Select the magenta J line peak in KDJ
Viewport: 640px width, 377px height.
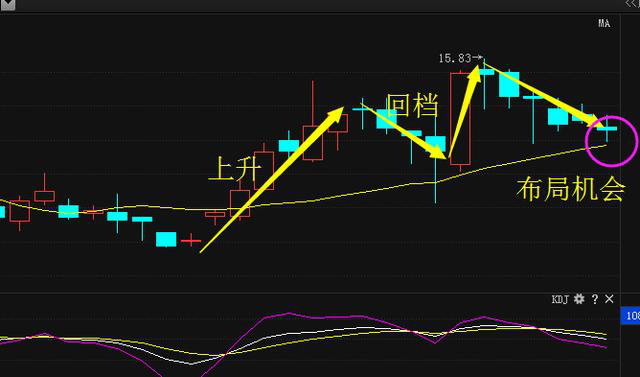pos(289,313)
